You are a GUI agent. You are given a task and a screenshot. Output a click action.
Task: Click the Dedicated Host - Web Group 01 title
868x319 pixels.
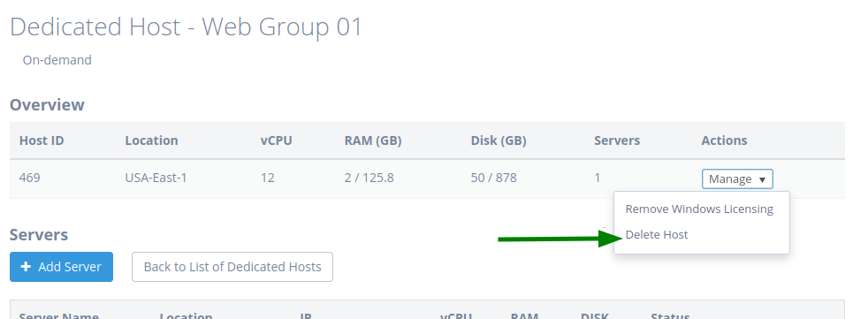(x=186, y=27)
